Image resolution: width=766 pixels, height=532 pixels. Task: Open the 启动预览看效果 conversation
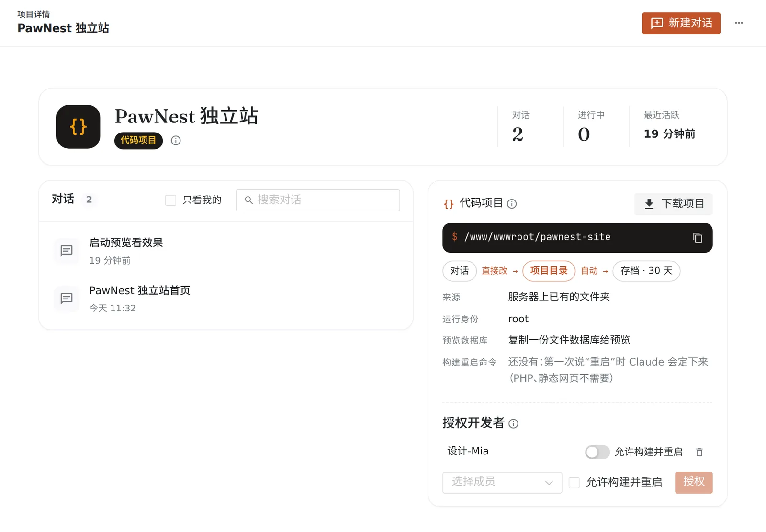(226, 251)
